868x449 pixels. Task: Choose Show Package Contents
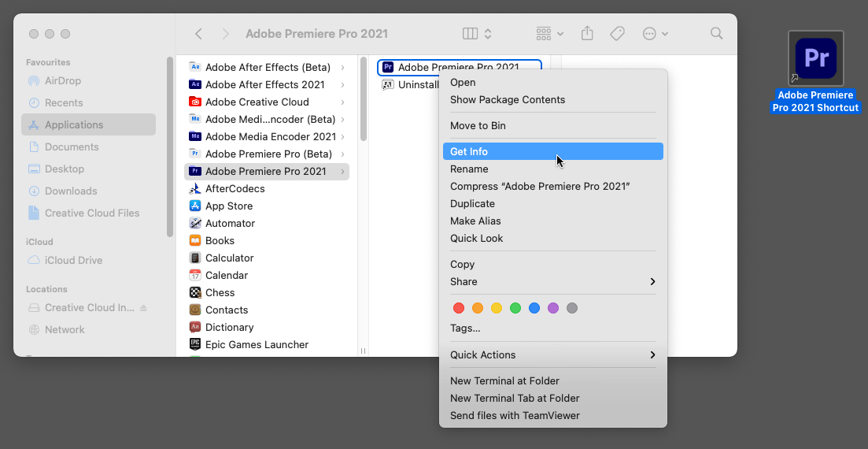553,100
